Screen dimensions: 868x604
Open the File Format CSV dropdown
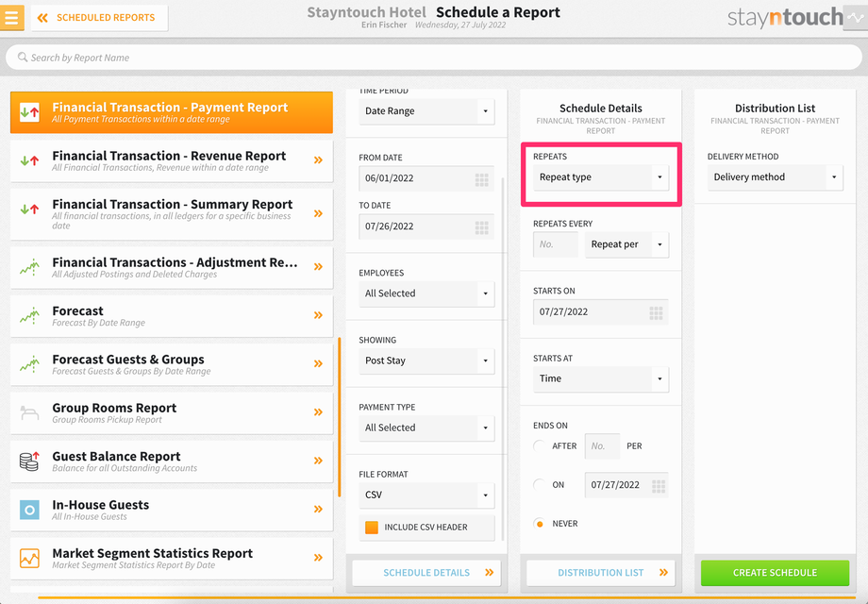pos(426,495)
